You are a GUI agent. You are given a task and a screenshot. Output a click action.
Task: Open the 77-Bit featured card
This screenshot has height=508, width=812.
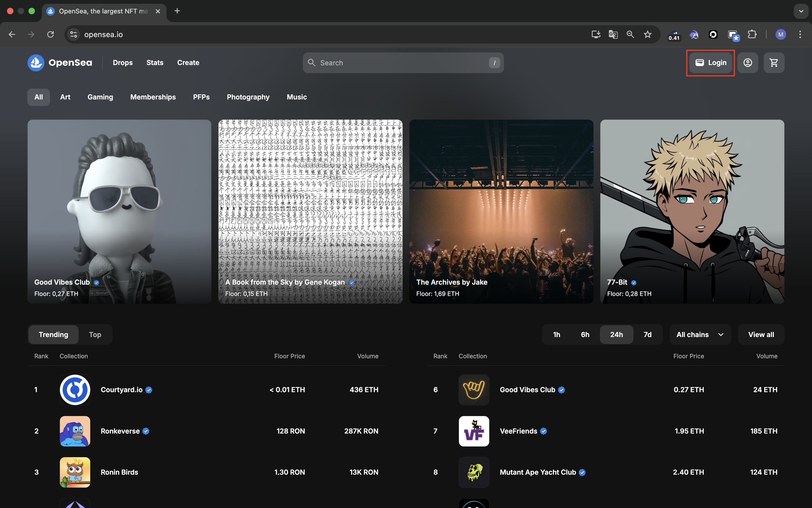click(x=692, y=212)
